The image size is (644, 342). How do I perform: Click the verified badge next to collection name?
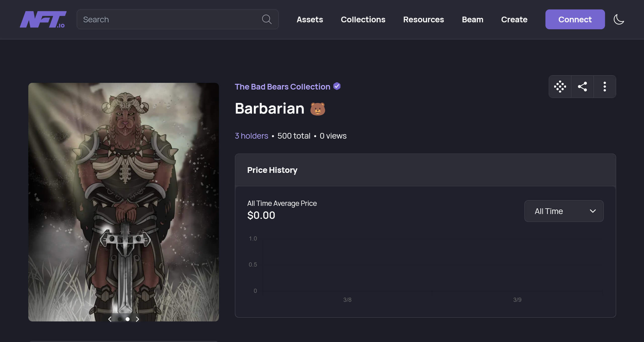tap(337, 86)
